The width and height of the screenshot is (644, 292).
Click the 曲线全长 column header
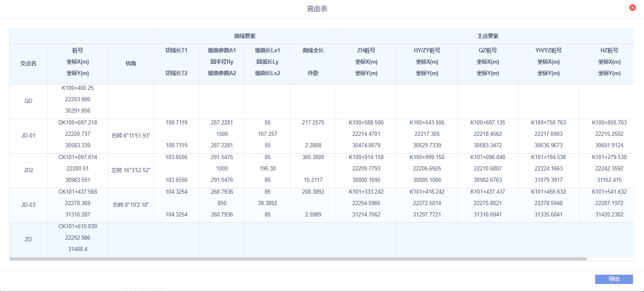point(313,51)
